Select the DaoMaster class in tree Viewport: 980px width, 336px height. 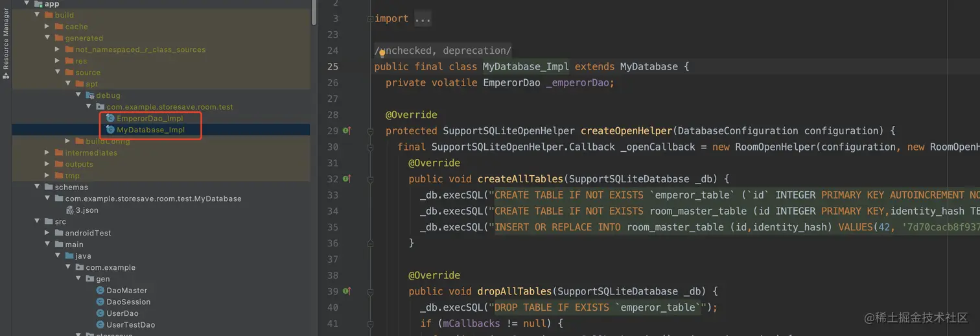point(127,291)
